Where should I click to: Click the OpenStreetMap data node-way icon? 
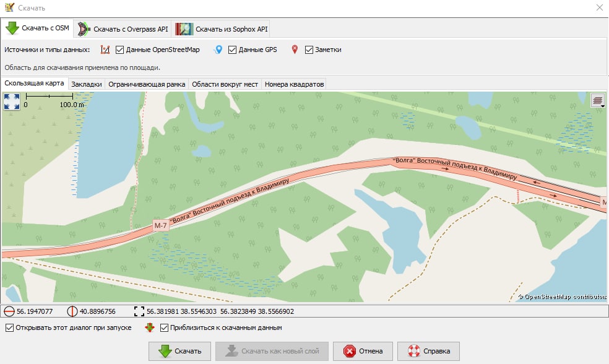pos(105,50)
